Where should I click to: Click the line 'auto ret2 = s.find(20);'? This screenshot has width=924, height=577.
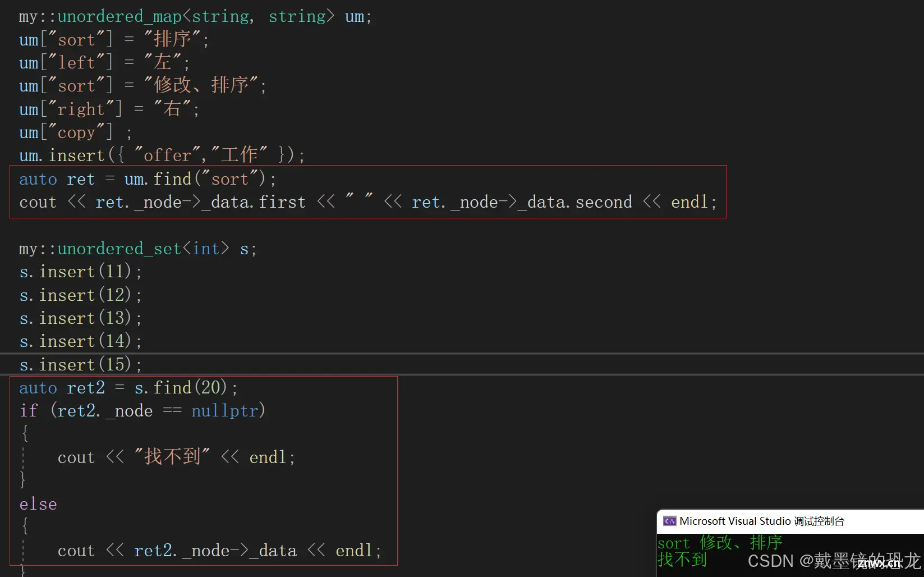click(128, 388)
